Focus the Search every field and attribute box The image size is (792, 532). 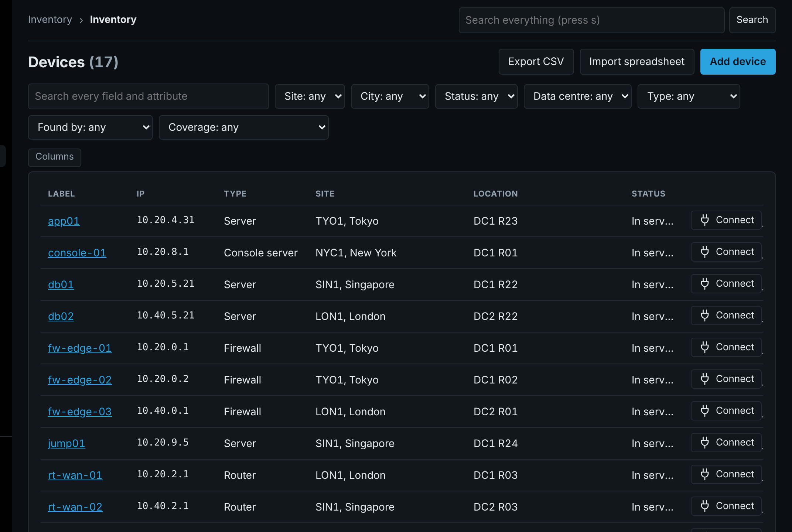tap(148, 96)
